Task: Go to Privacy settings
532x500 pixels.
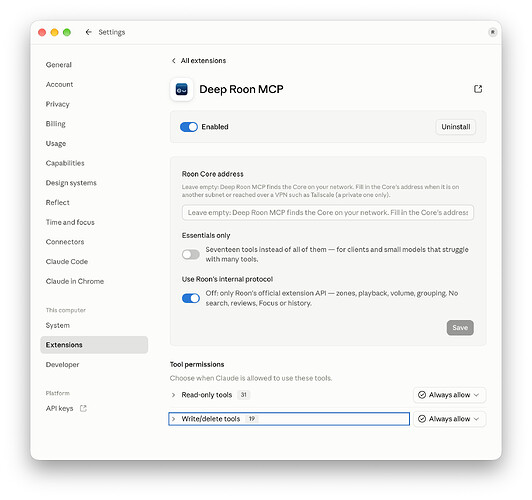Action: [x=57, y=104]
